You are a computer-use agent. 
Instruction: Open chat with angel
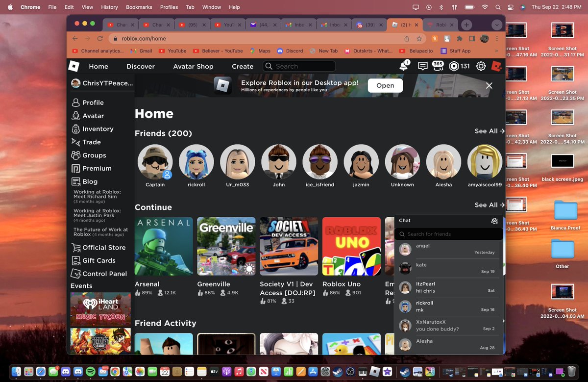point(448,249)
